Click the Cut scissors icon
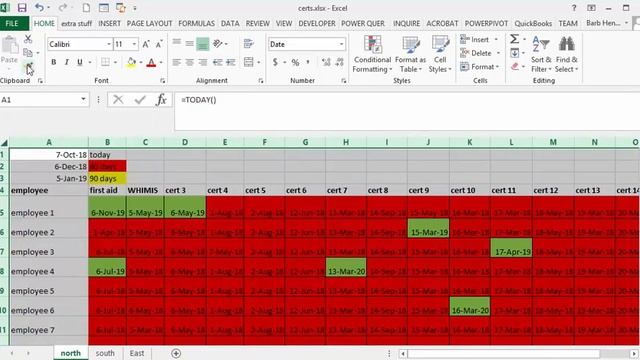640x360 pixels. [28, 39]
